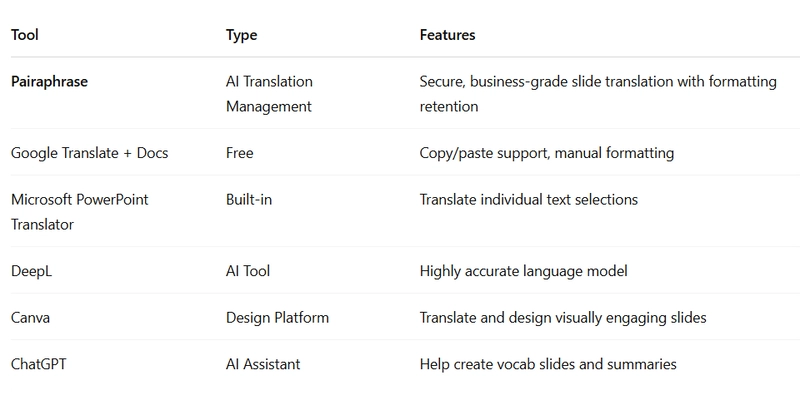The height and width of the screenshot is (405, 800).
Task: Click Highly accurate language model text
Action: tap(523, 271)
